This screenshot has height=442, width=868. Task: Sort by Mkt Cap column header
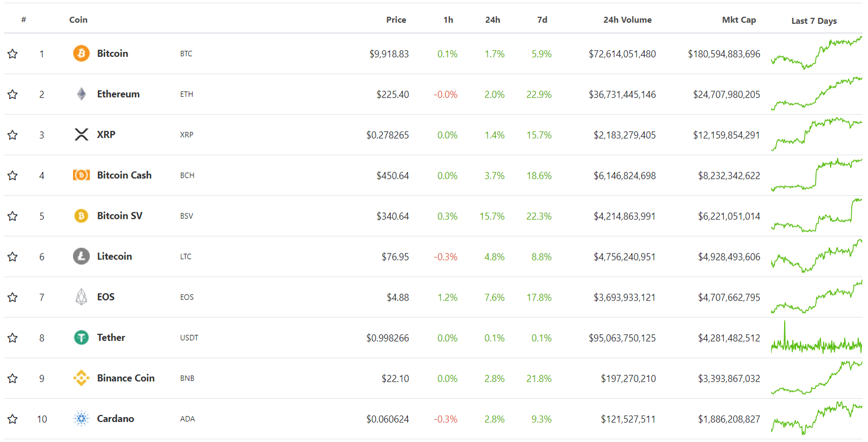(x=739, y=19)
